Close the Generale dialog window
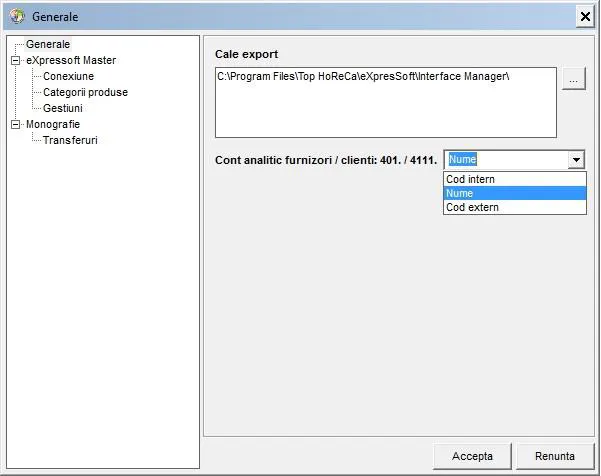601x476 pixels. [x=585, y=16]
